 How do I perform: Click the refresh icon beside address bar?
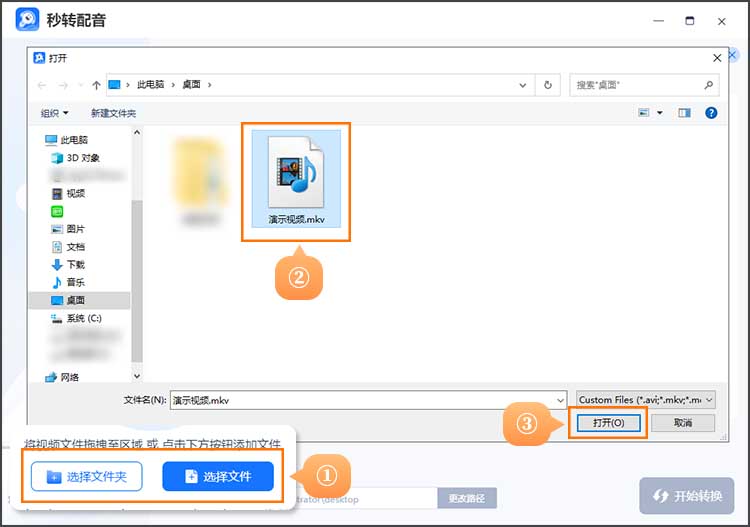548,85
